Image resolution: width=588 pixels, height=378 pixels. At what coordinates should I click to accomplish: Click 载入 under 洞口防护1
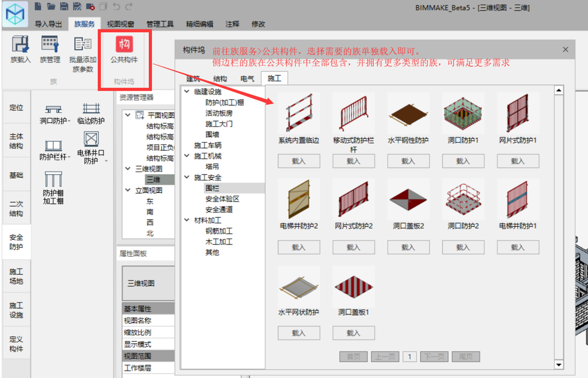pyautogui.click(x=463, y=161)
